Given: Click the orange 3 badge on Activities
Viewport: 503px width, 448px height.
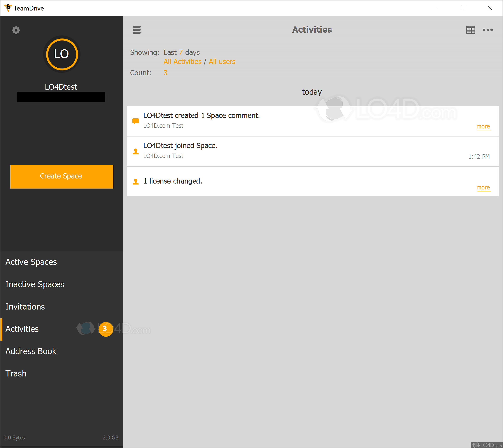Looking at the screenshot, I should click(106, 329).
